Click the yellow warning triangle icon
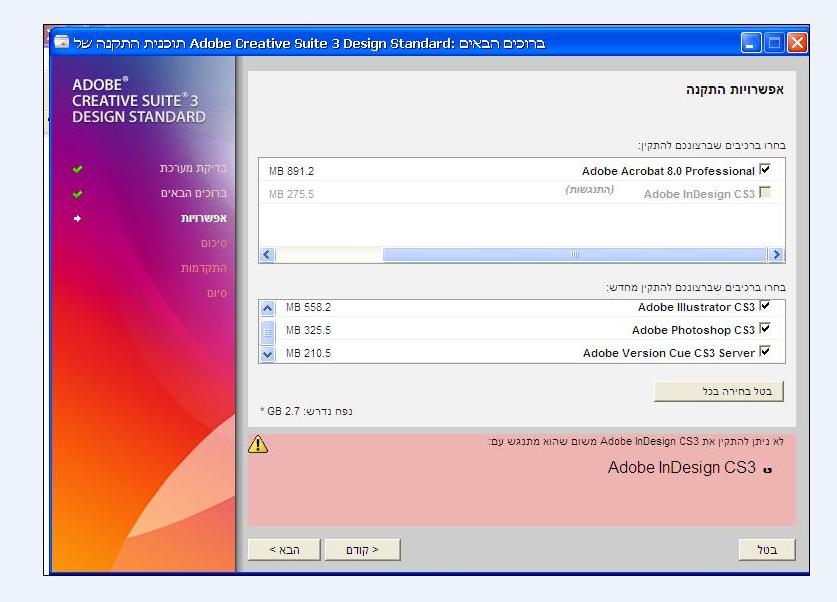This screenshot has width=837, height=602. [x=258, y=444]
